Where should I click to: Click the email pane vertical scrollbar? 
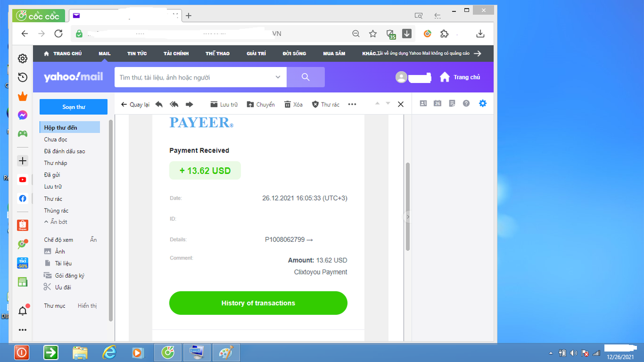[408, 206]
